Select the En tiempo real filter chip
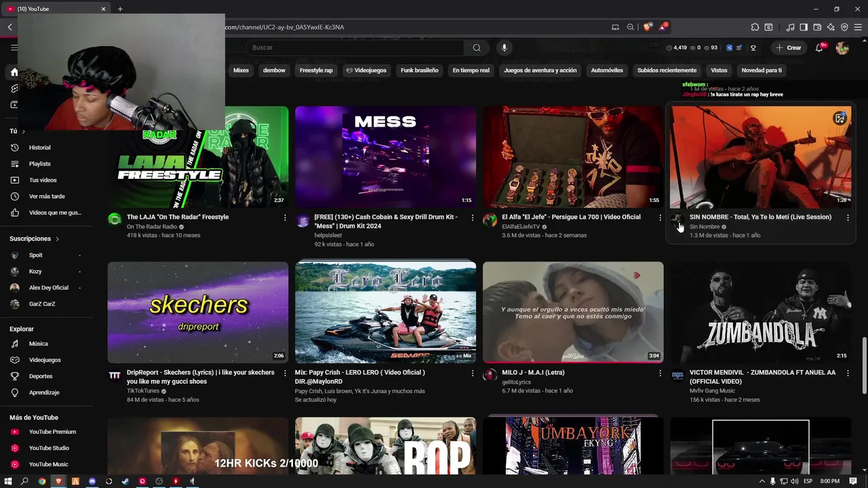Screen dimensions: 868x488 coord(471,70)
